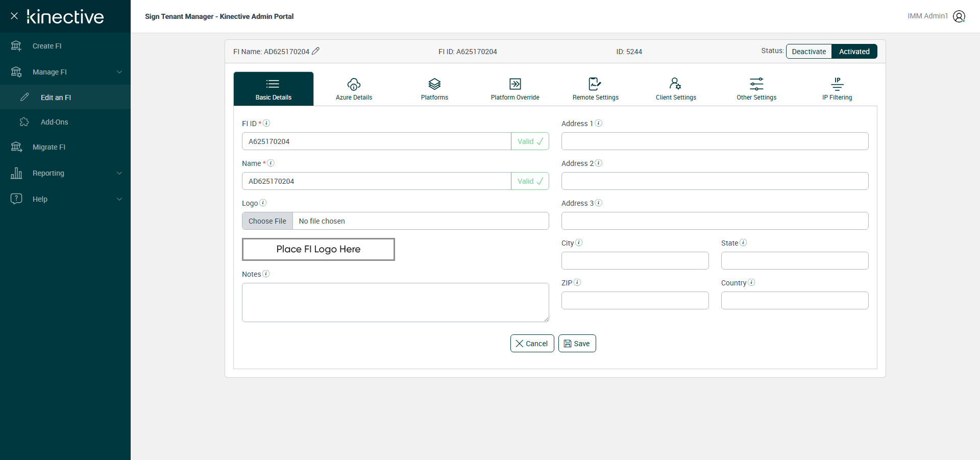Click the Country info icon
Image resolution: width=980 pixels, height=460 pixels.
pyautogui.click(x=751, y=282)
